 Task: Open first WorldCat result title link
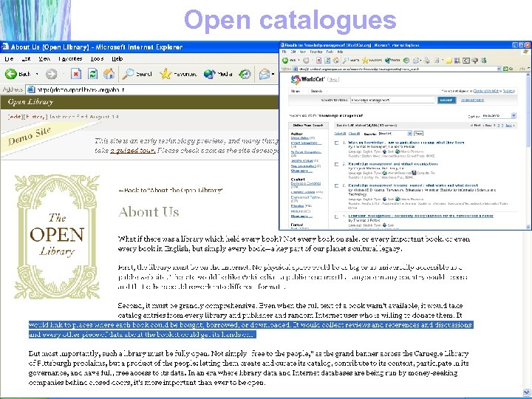[x=406, y=143]
